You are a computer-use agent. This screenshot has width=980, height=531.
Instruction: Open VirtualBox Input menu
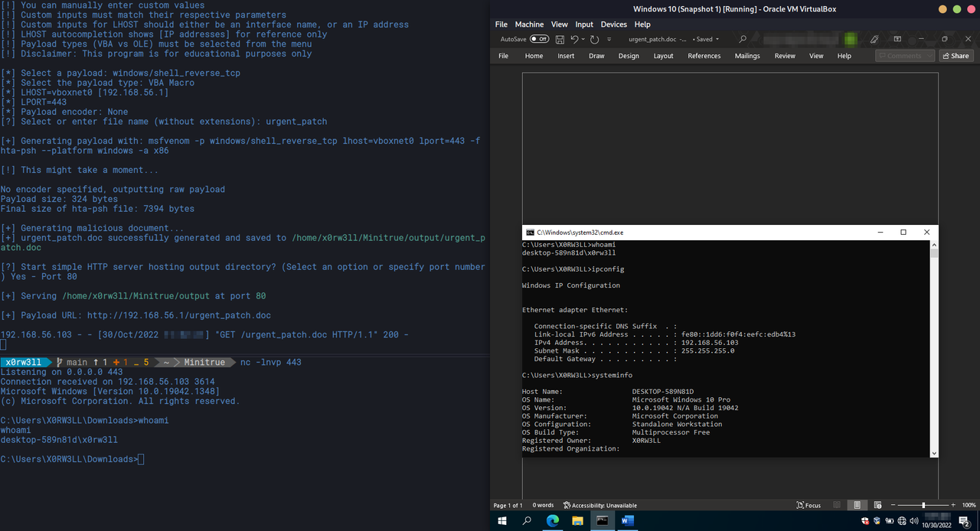click(x=584, y=24)
